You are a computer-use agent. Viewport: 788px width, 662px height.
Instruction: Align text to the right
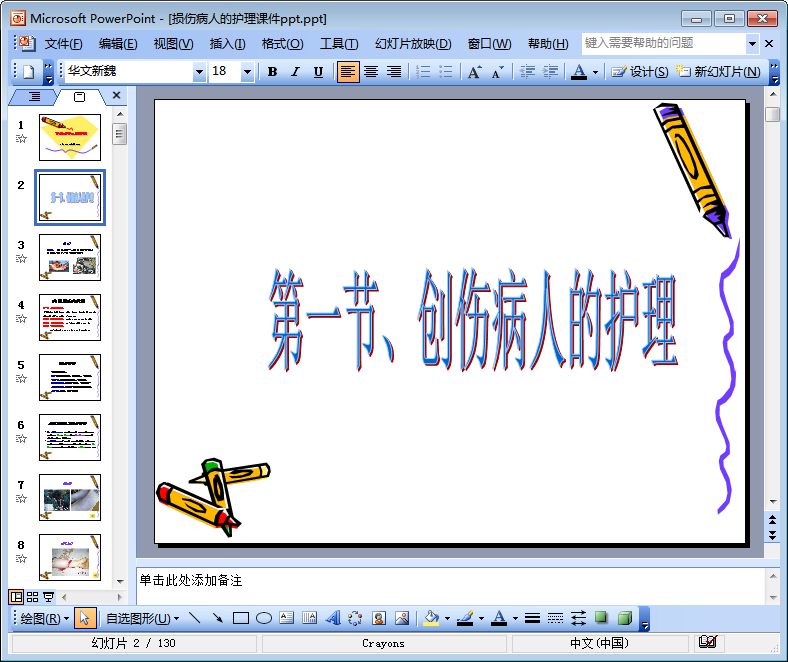pos(393,72)
